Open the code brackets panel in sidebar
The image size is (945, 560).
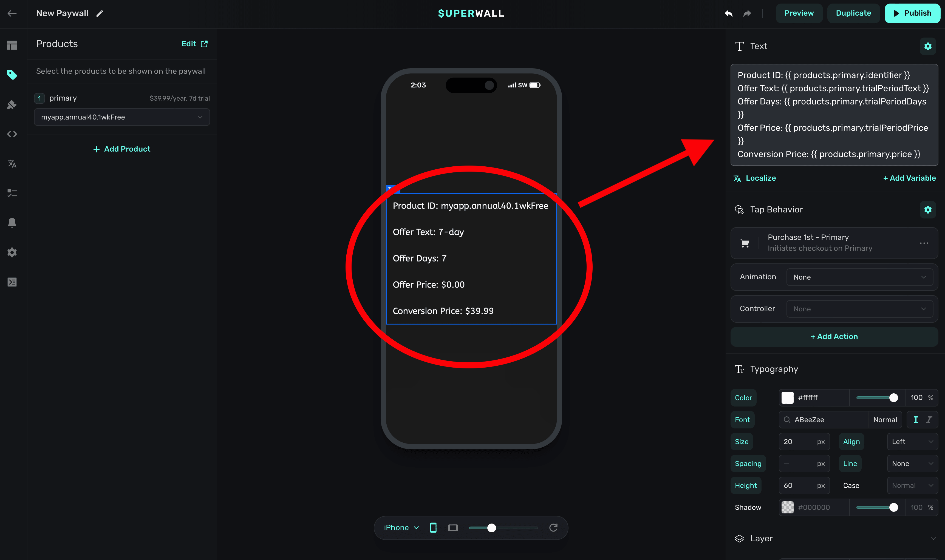point(12,134)
